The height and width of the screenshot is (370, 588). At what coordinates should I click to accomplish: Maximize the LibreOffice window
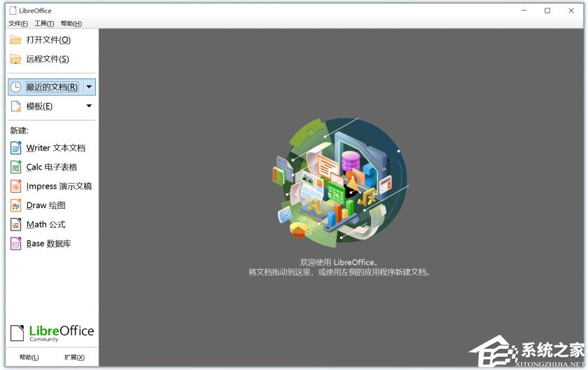click(547, 11)
